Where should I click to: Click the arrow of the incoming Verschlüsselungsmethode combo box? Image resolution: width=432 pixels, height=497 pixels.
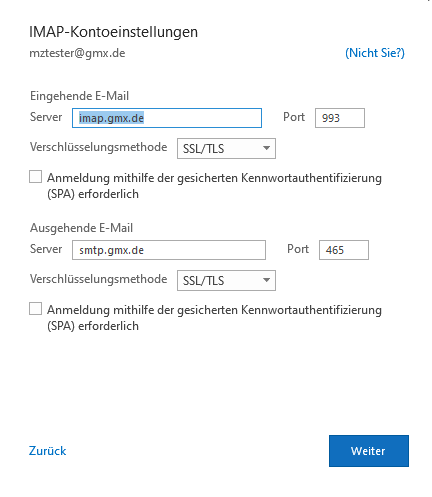pyautogui.click(x=266, y=148)
